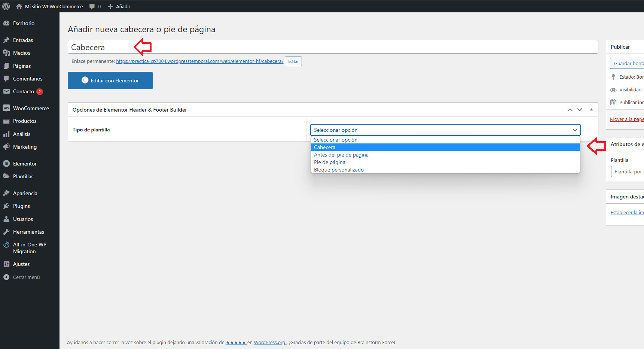This screenshot has width=644, height=349.
Task: Click the Mi sitio WPWooCommerce site name
Action: (54, 6)
